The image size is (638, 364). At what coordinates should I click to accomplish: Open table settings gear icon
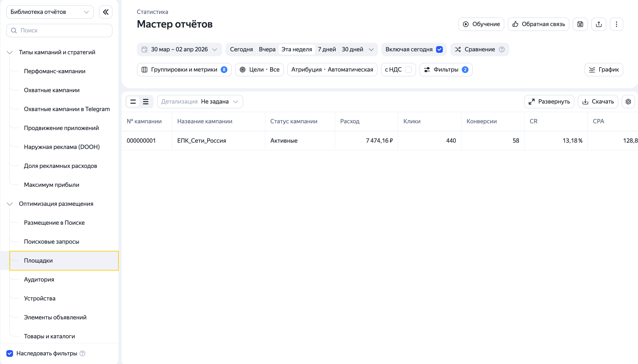[628, 101]
